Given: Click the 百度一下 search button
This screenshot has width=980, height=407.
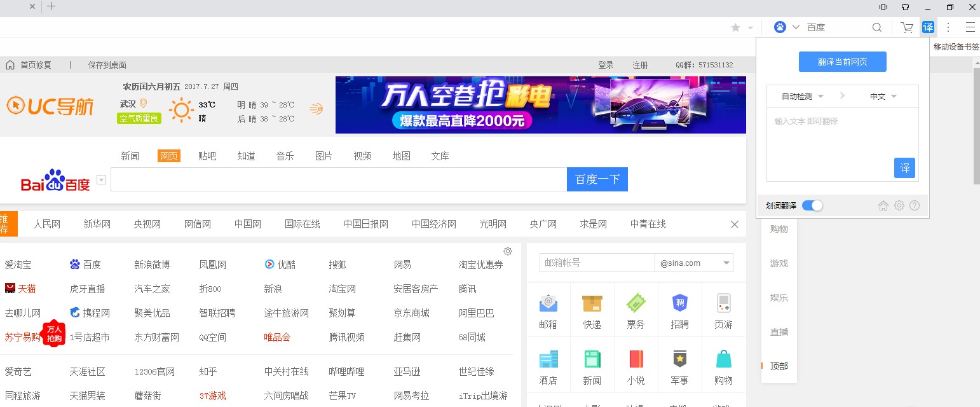Looking at the screenshot, I should (x=597, y=179).
